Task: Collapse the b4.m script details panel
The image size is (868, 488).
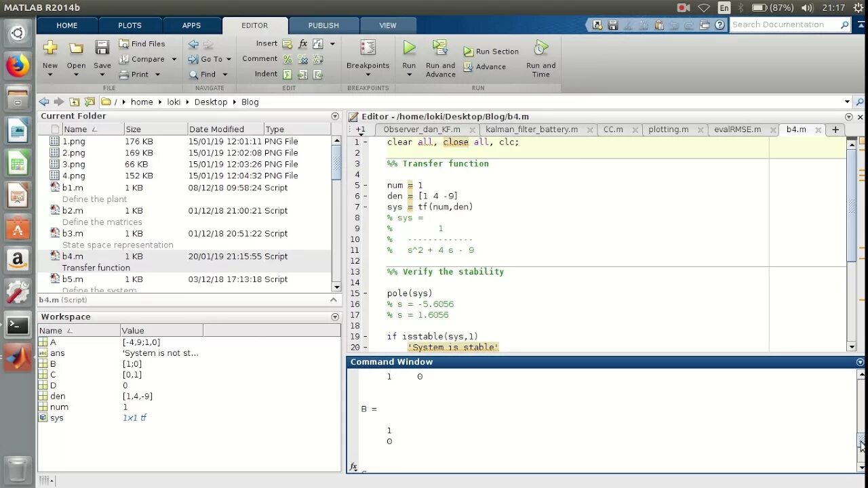Action: click(x=334, y=300)
